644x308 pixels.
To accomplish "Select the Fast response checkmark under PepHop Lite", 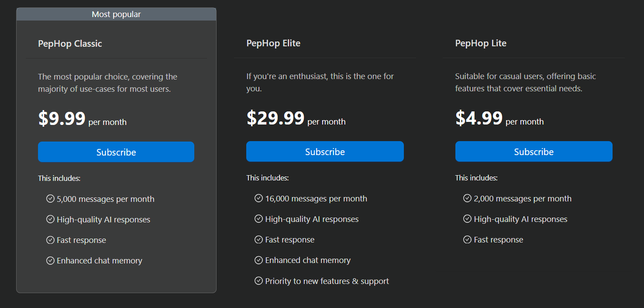I will 467,239.
